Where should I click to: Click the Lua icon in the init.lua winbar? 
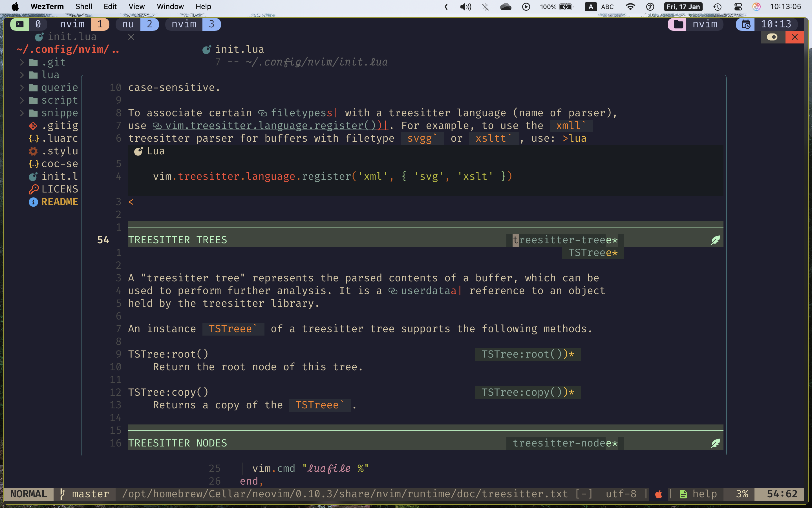tap(206, 50)
